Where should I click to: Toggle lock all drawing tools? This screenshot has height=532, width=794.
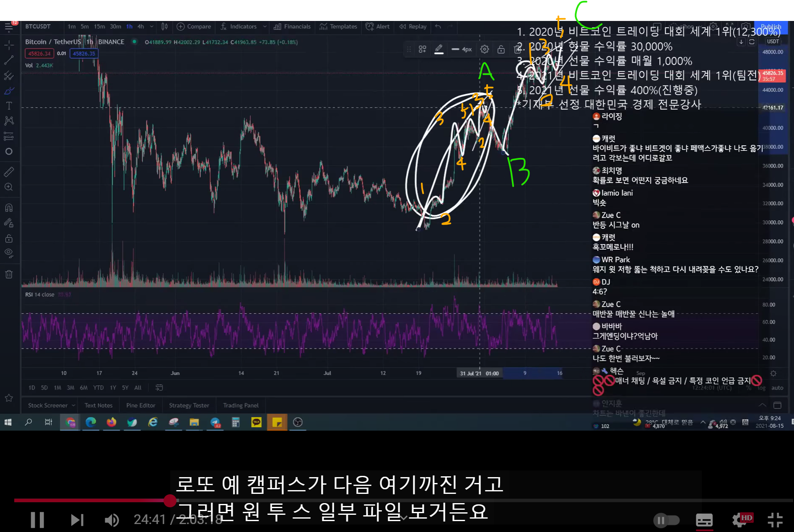[x=9, y=239]
